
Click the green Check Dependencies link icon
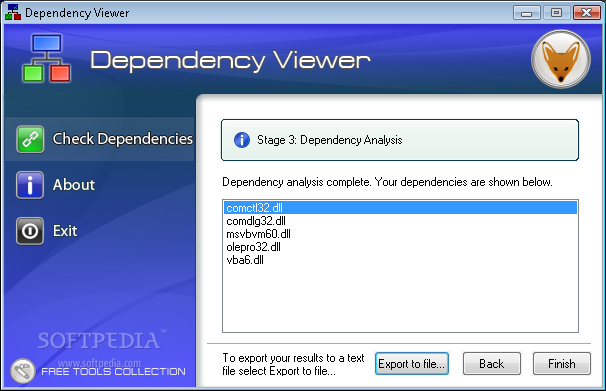[30, 139]
